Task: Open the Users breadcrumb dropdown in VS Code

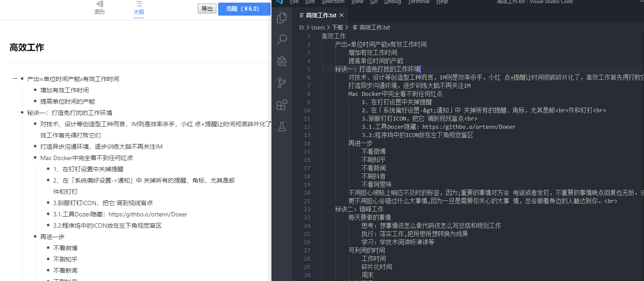Action: click(x=318, y=27)
